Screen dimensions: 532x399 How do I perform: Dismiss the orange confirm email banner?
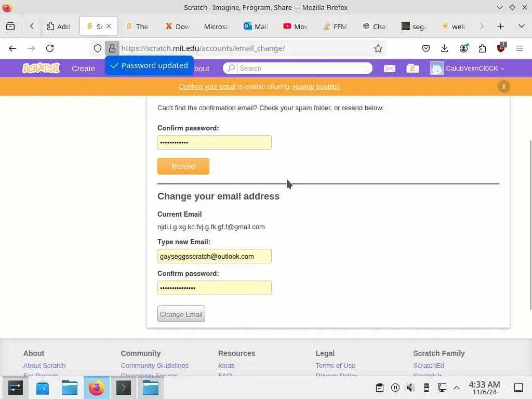click(x=504, y=87)
